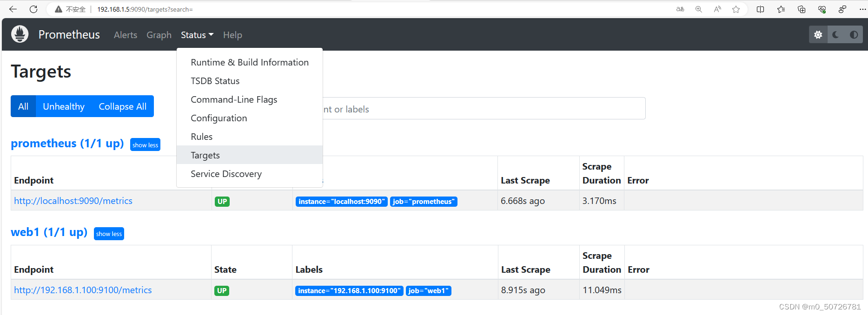Reload the page with the refresh icon
The height and width of the screenshot is (315, 868).
(33, 9)
